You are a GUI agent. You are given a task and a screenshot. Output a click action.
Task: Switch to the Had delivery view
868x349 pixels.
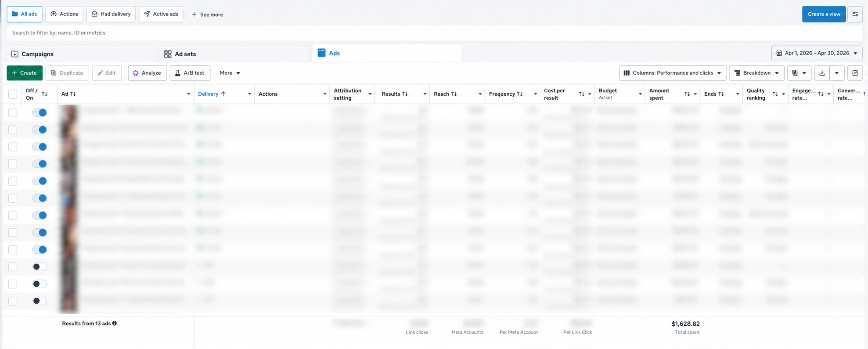point(111,14)
